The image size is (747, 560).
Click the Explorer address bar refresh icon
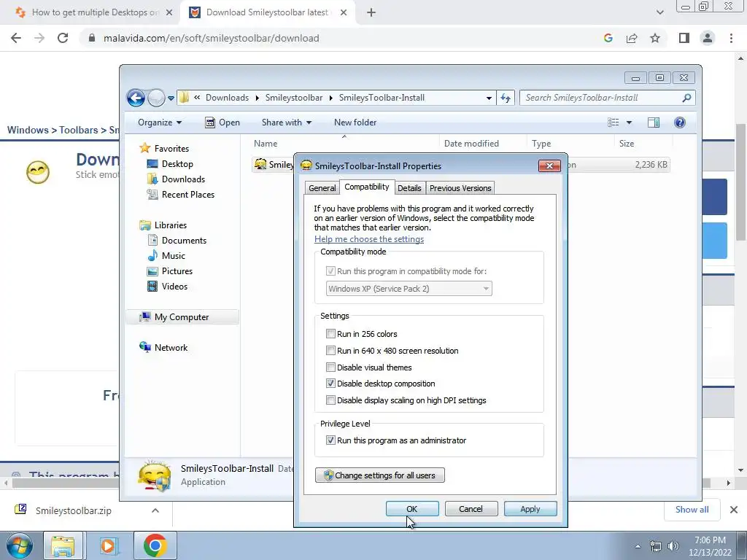(x=506, y=98)
